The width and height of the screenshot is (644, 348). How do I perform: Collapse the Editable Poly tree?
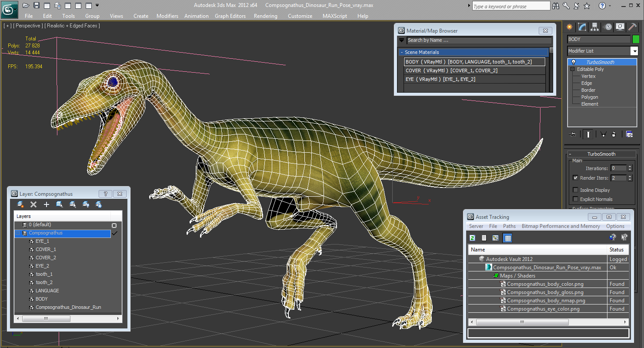(573, 69)
